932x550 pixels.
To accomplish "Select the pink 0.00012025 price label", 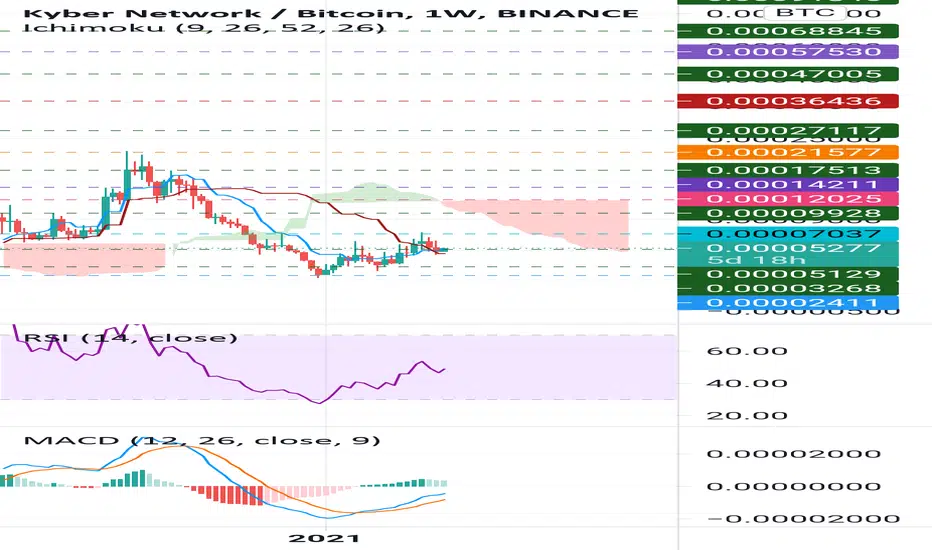I will tap(788, 199).
